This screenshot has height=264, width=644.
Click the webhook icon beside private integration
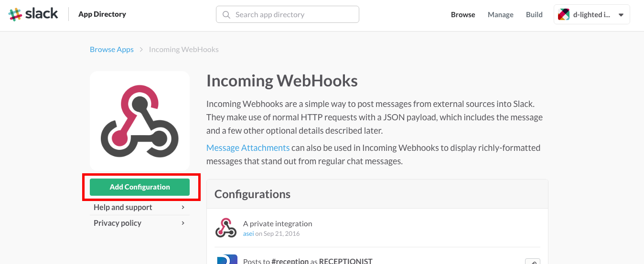(x=226, y=228)
